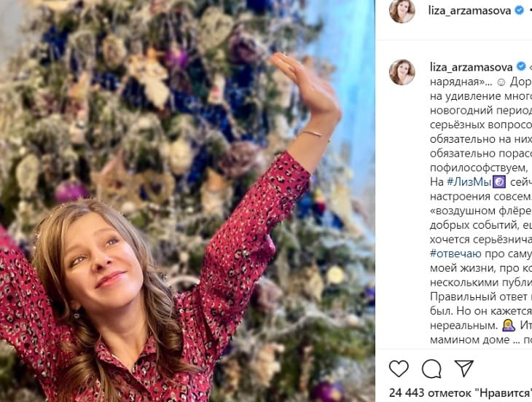Open the profile avatar in the post header
This screenshot has width=532, height=402.
(402, 11)
